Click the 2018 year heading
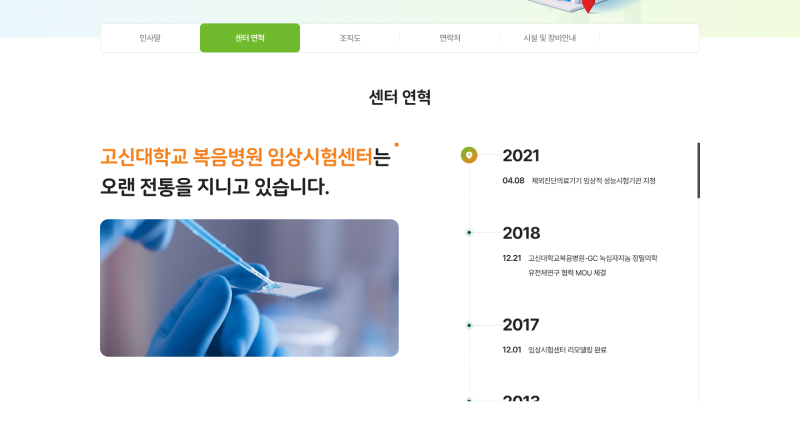The image size is (800, 448). pos(521,233)
